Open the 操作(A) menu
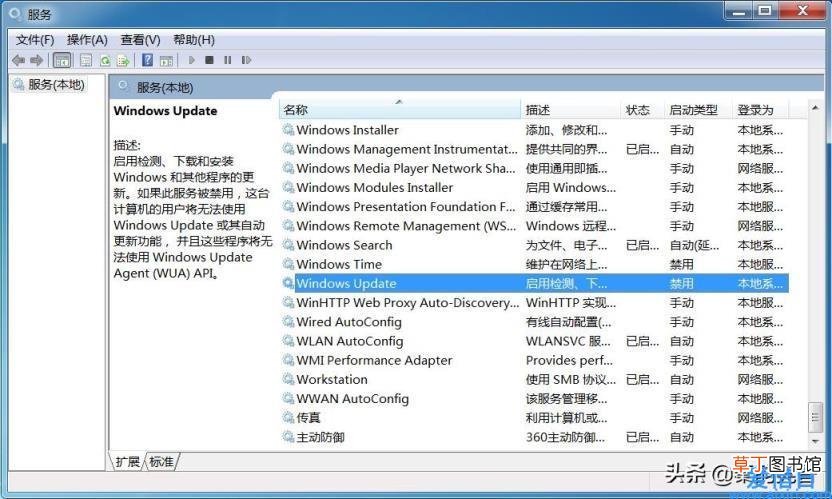 [87, 40]
